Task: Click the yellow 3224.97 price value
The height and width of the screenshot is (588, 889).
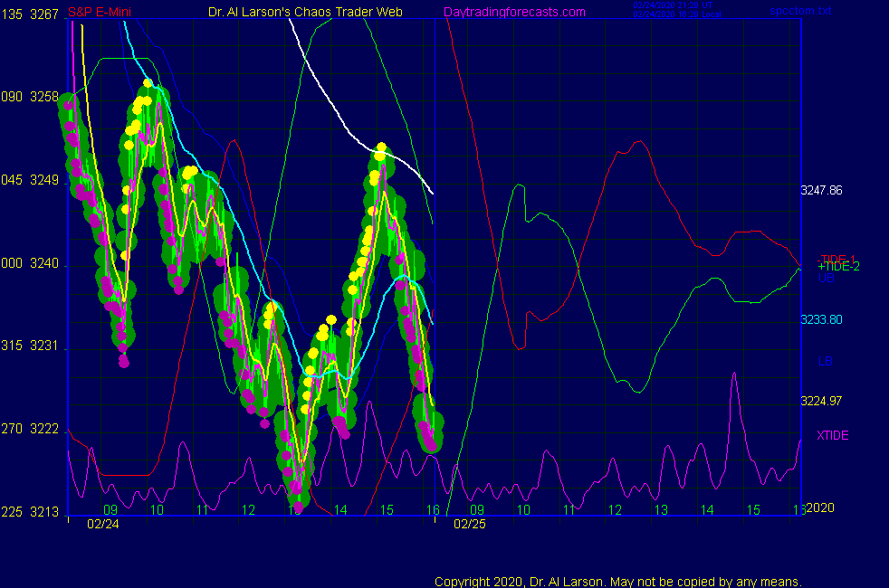Action: [x=821, y=401]
